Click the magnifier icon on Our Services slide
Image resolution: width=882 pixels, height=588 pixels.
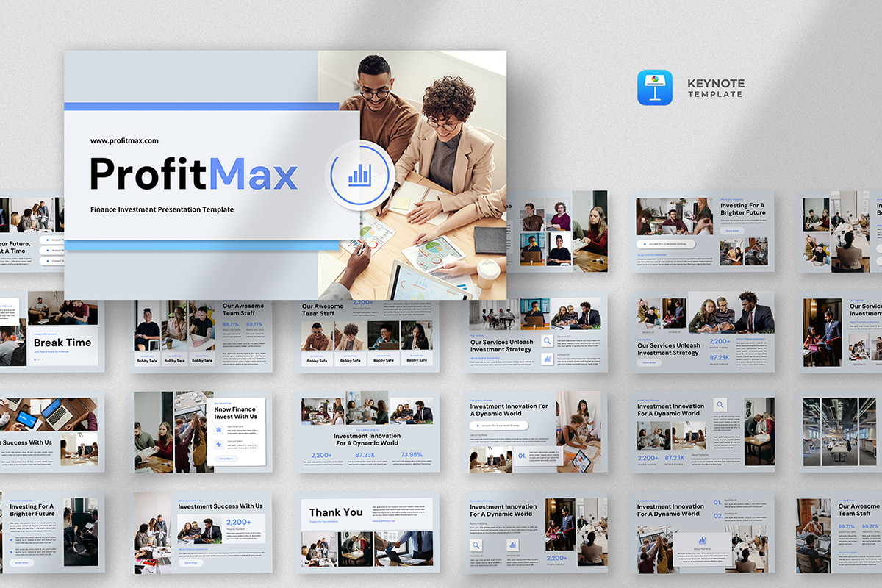[x=547, y=341]
